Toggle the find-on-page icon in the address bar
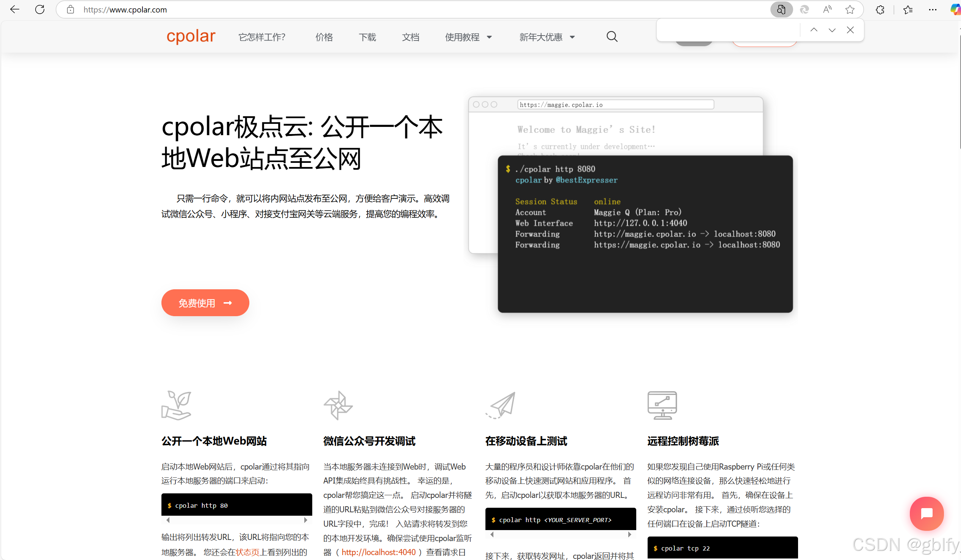961x560 pixels. pos(781,9)
